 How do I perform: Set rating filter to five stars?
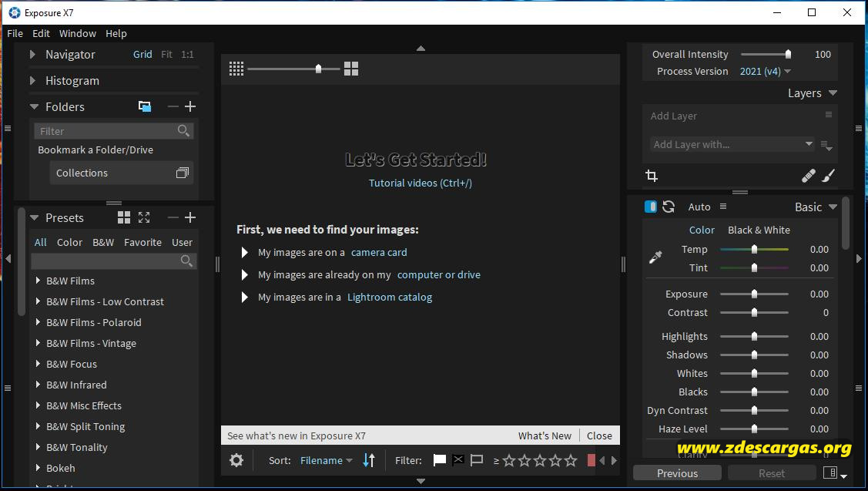point(571,460)
